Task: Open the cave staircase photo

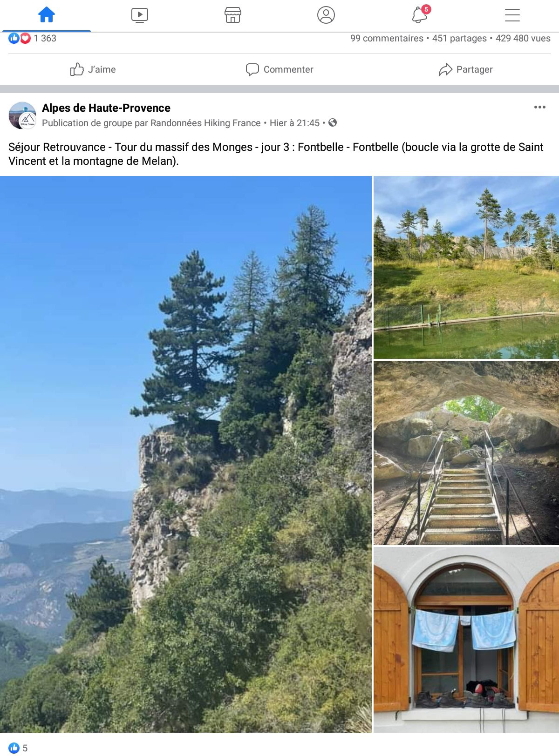Action: point(466,453)
